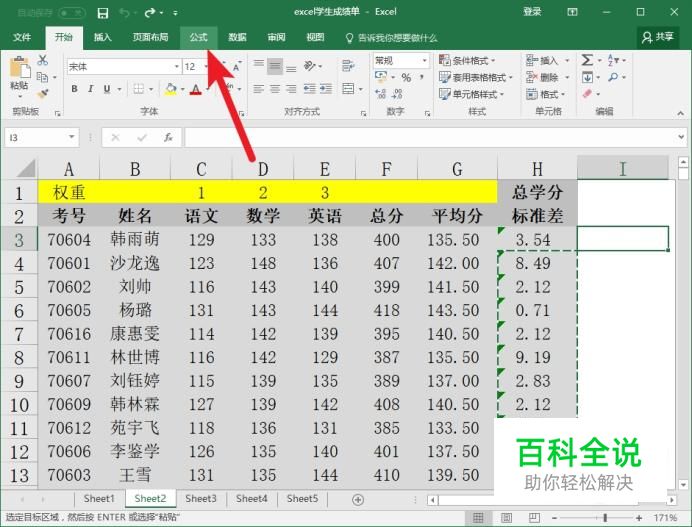Click the 登录 sign-in link
This screenshot has height=527, width=692.
point(532,12)
